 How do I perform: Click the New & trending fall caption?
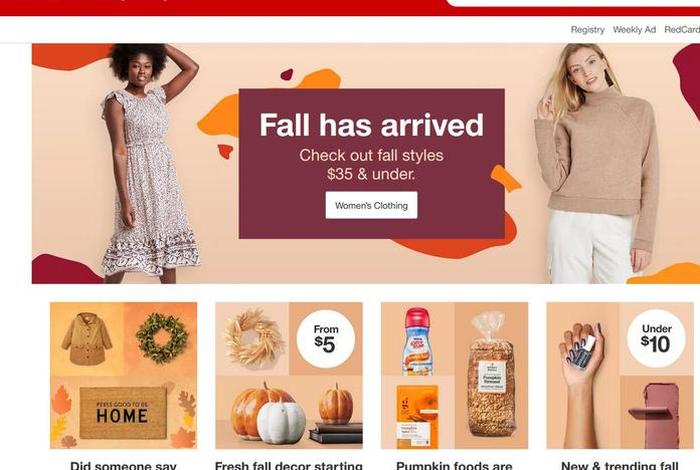point(620,466)
